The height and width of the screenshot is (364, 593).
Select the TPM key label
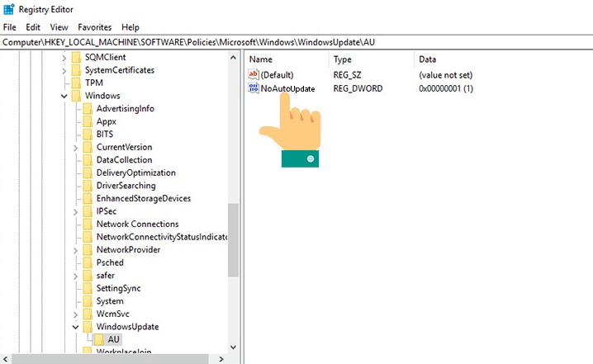tap(94, 83)
